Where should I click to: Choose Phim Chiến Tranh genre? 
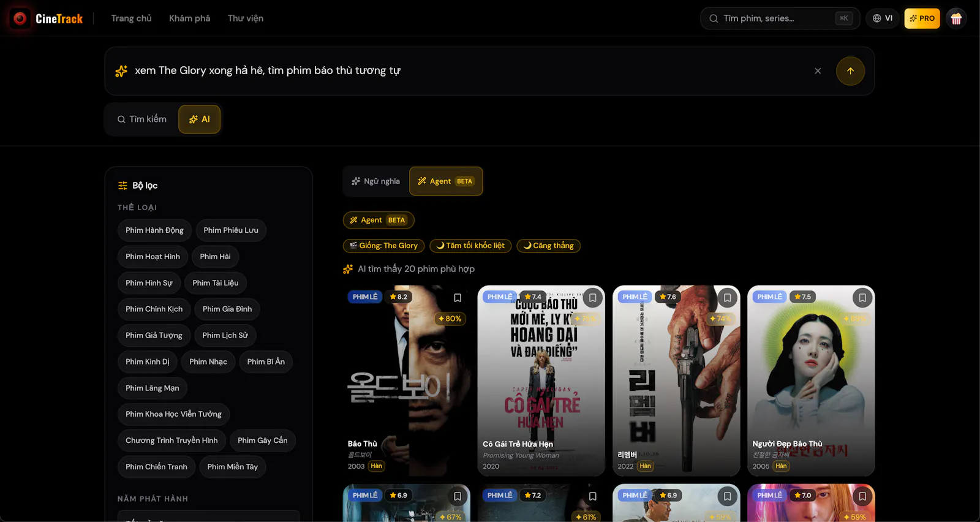(x=156, y=467)
